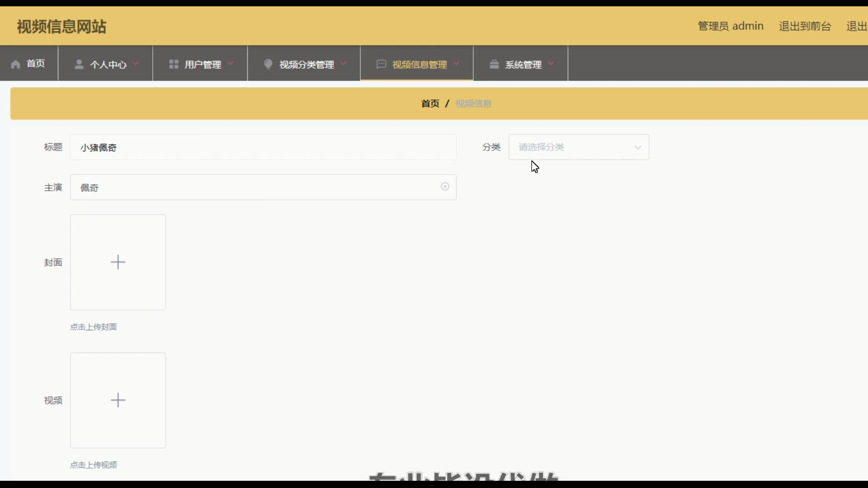The width and height of the screenshot is (868, 488).
Task: Click the home icon in the navbar
Action: coord(16,64)
